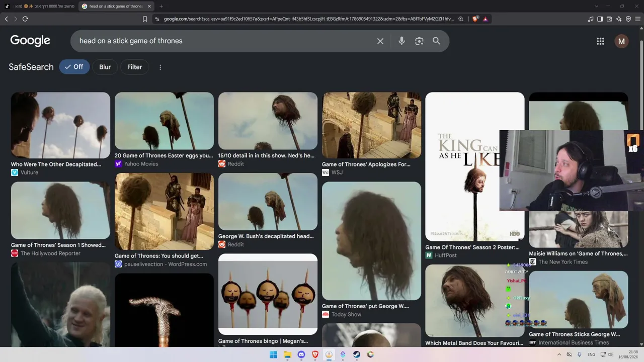Open the Brave wallet icon in the toolbar
The height and width of the screenshot is (362, 644).
coord(609,19)
